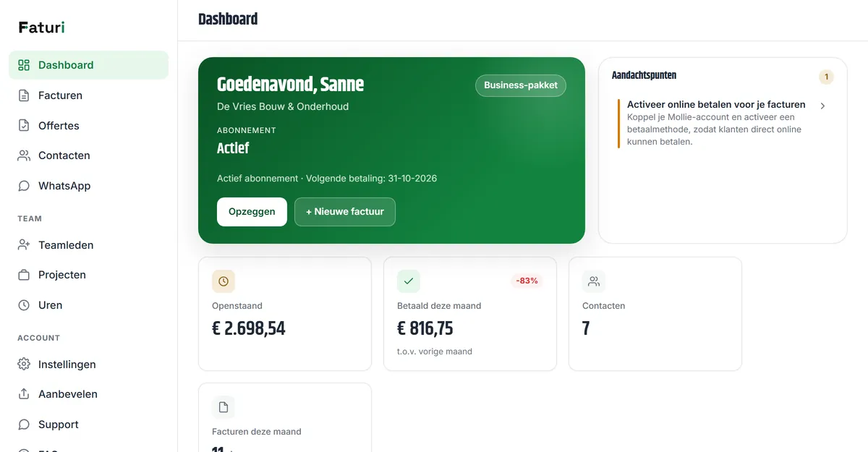Click the Projecten briefcase icon

pos(24,275)
